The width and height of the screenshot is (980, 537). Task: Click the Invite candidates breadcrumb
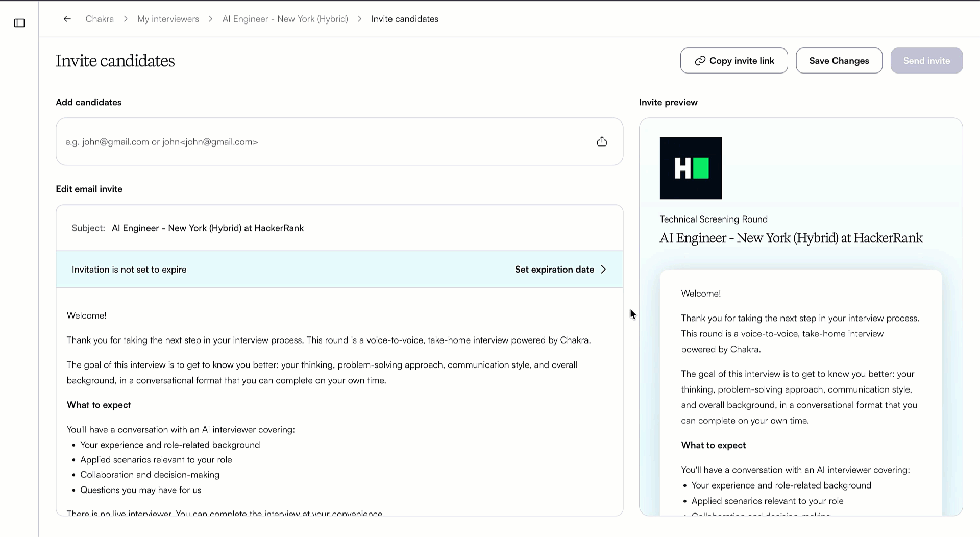[x=405, y=19]
